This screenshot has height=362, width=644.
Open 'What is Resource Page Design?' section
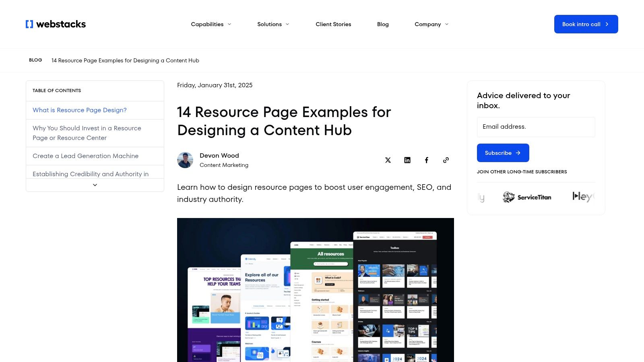[79, 110]
